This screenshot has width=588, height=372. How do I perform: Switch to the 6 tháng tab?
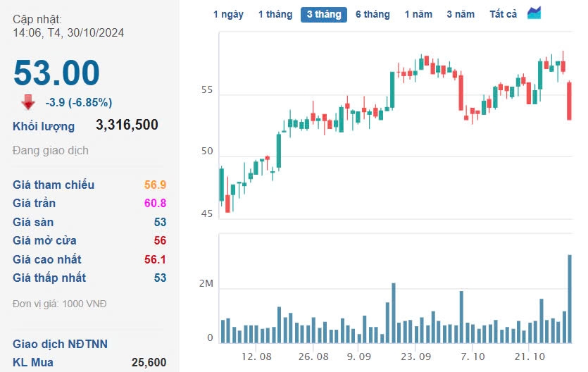(x=373, y=14)
